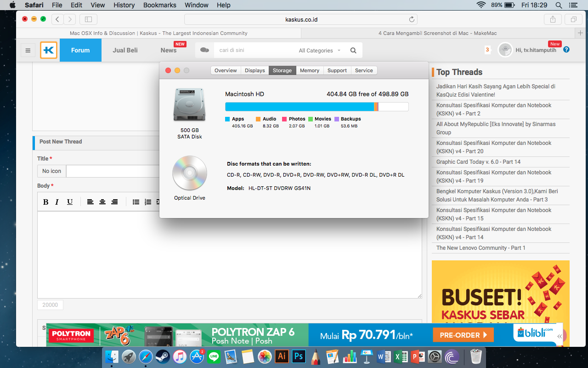Switch to the Displays tab
The height and width of the screenshot is (368, 588).
click(254, 70)
